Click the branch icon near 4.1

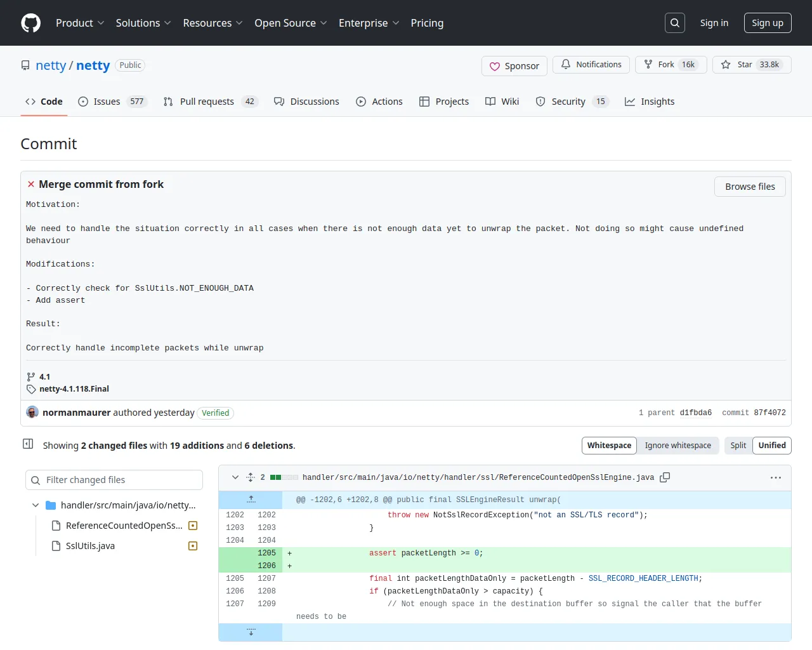tap(31, 376)
